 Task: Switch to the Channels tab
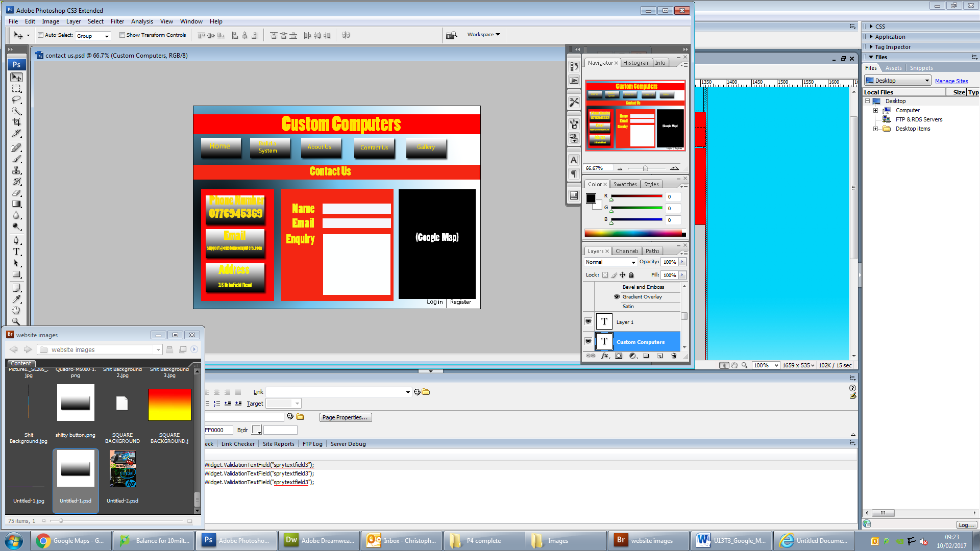click(626, 251)
